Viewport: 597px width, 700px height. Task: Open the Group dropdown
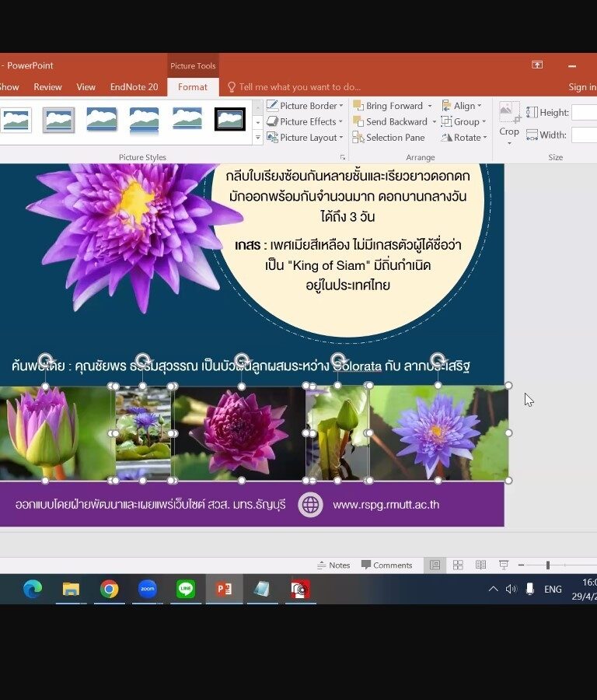coord(463,121)
